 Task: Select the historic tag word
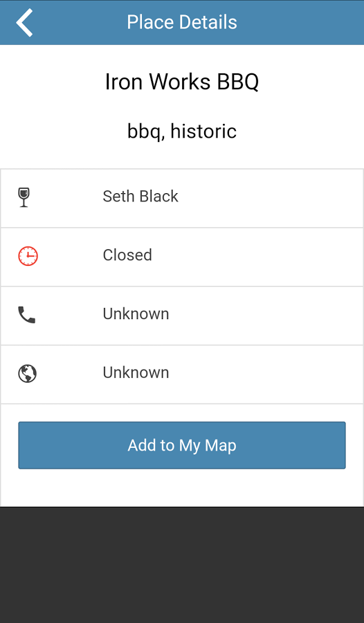pos(203,131)
